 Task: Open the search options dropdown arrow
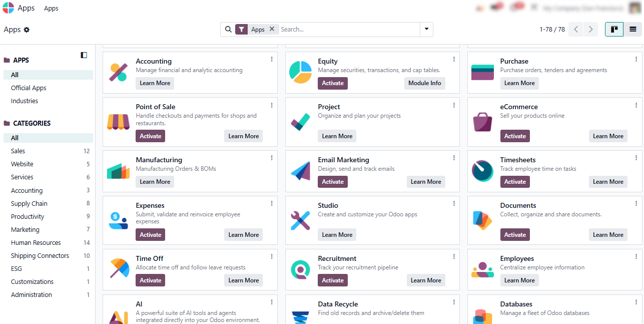coord(426,29)
